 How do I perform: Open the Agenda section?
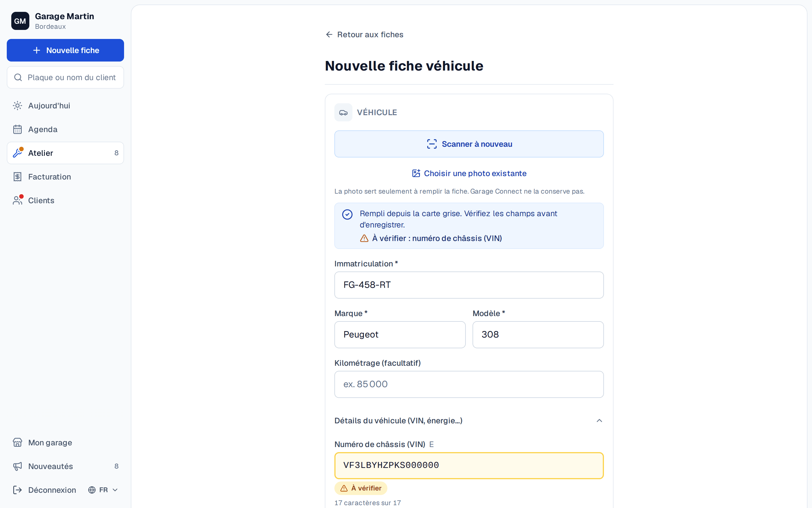(65, 129)
